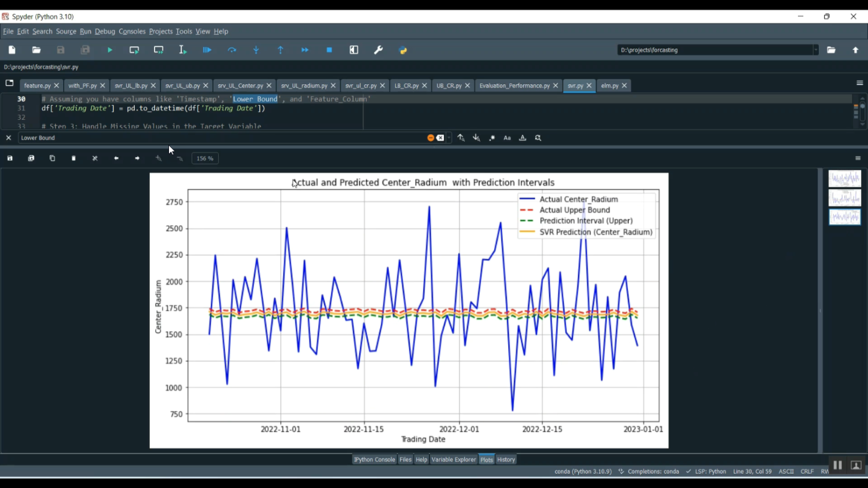The height and width of the screenshot is (488, 868).
Task: Run the current file with the green Run icon
Action: pos(110,50)
